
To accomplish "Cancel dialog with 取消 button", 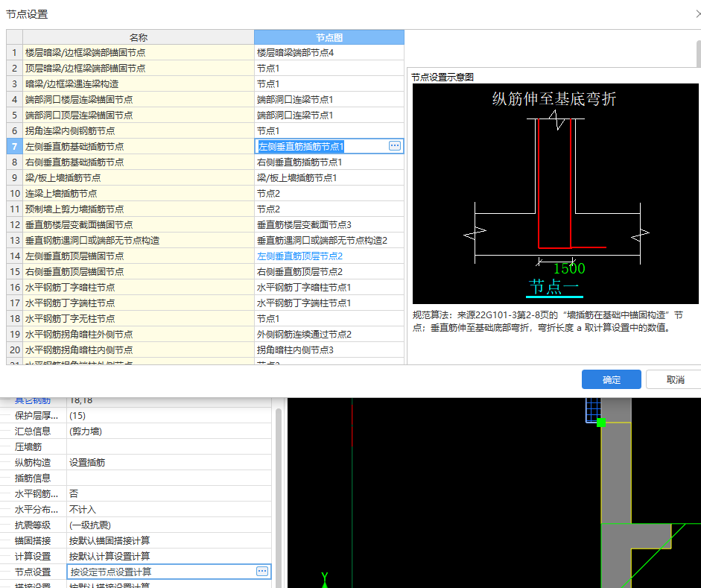I will [675, 379].
